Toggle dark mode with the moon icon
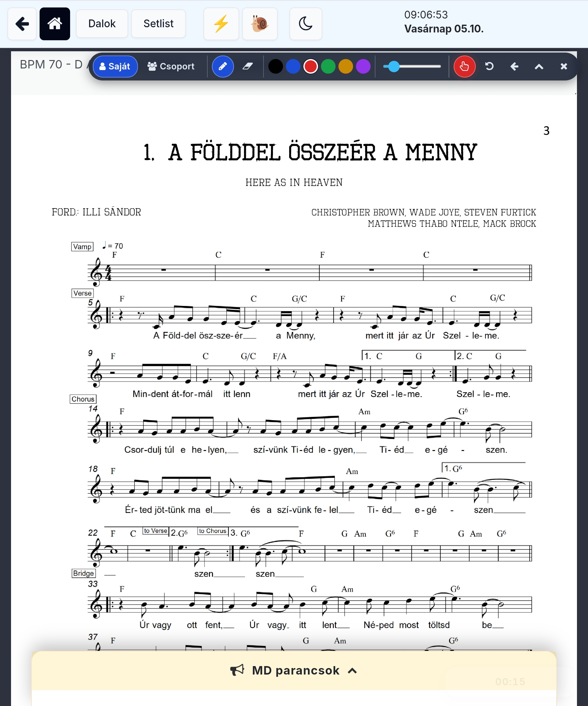The image size is (588, 706). pyautogui.click(x=306, y=24)
